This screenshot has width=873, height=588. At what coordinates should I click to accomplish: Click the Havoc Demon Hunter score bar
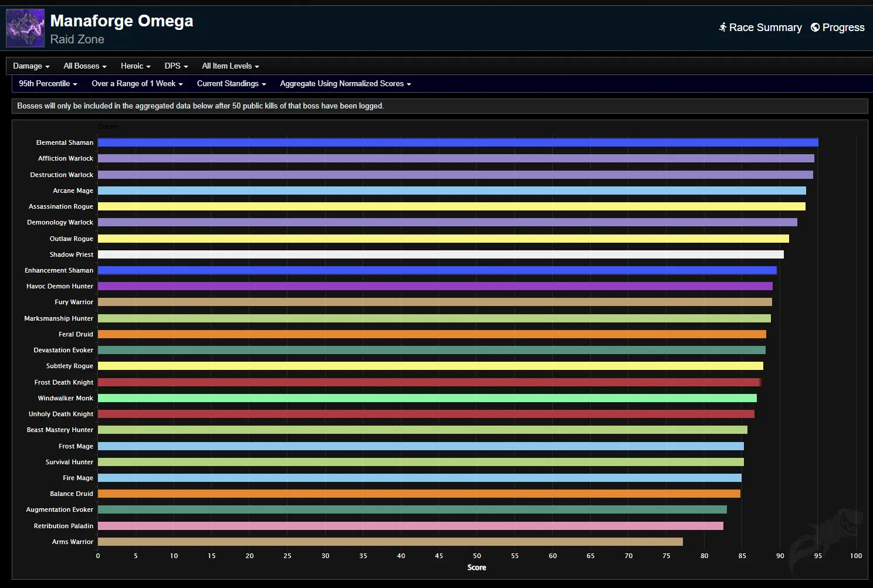pos(435,286)
